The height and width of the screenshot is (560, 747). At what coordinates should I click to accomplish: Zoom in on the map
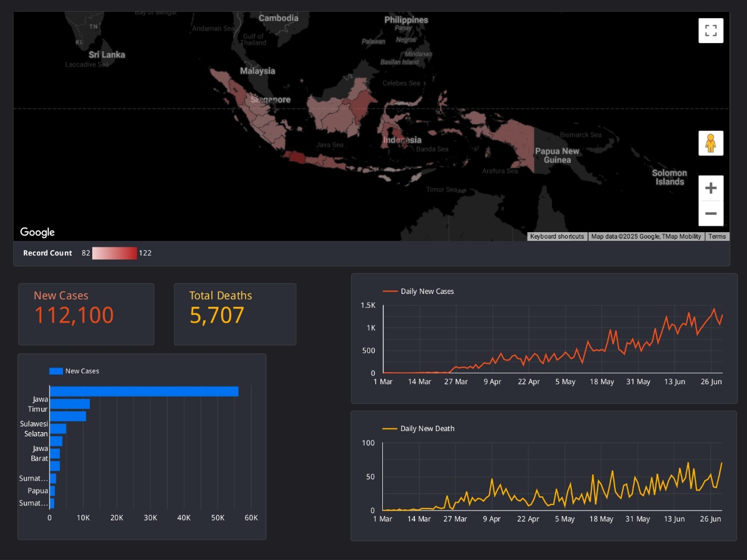(711, 188)
